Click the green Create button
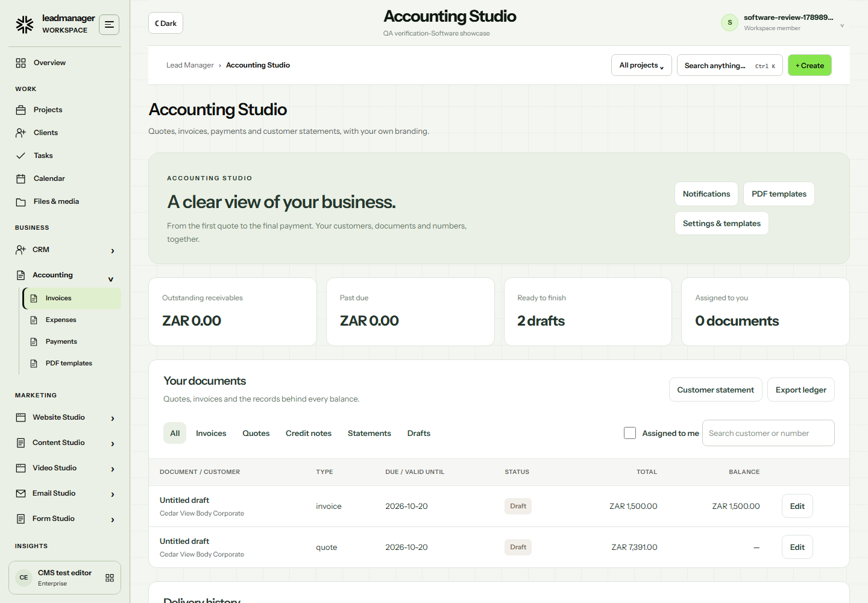 810,65
